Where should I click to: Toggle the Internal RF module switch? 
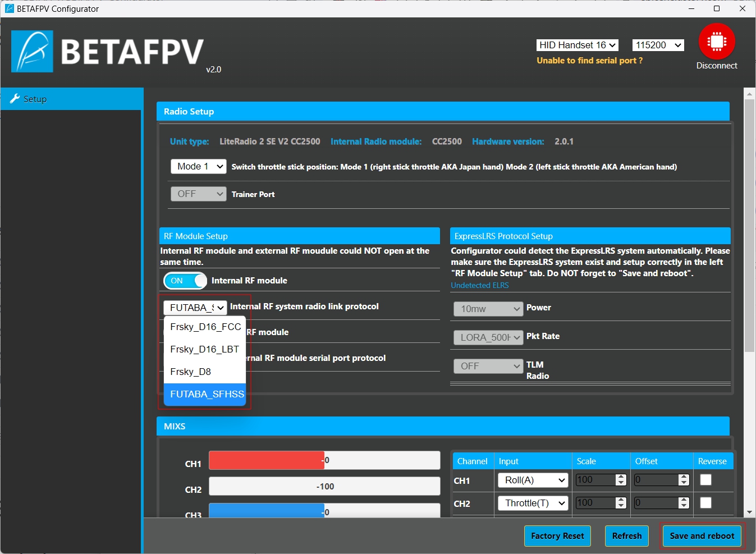185,281
